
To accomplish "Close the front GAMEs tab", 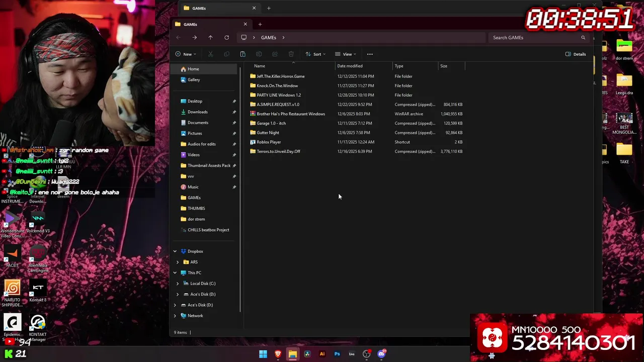I will click(246, 24).
